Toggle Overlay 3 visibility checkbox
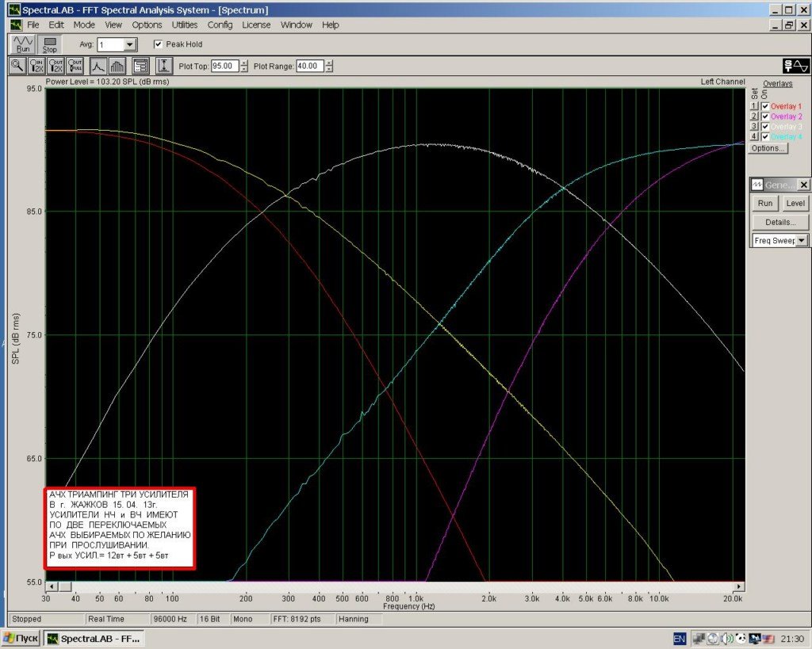The width and height of the screenshot is (812, 649). click(x=765, y=126)
